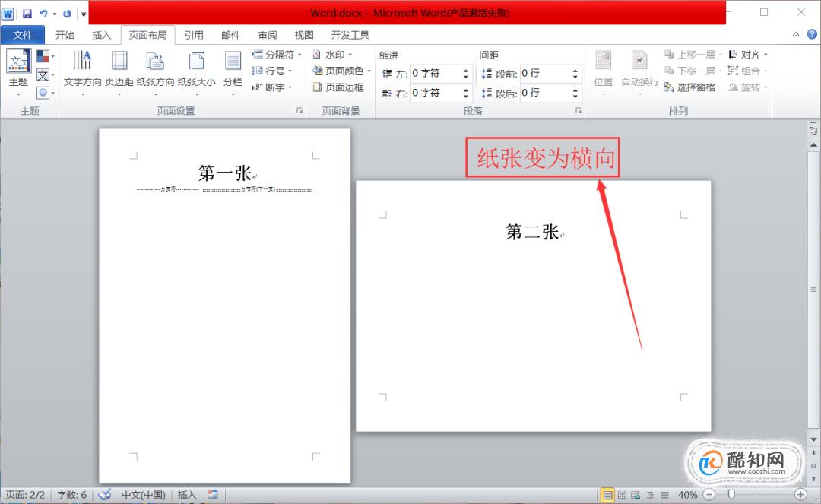Open Paragraph dialog launcher
Viewport: 821px width, 504px height.
tap(578, 110)
